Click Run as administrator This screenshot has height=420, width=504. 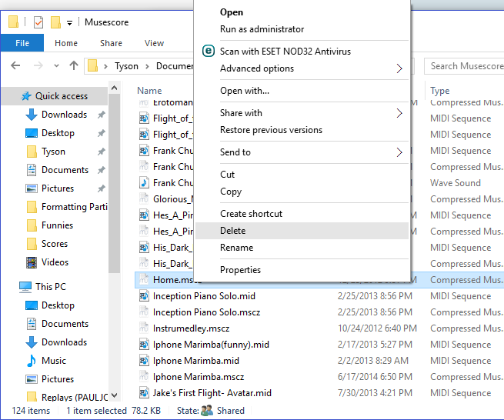[302, 29]
